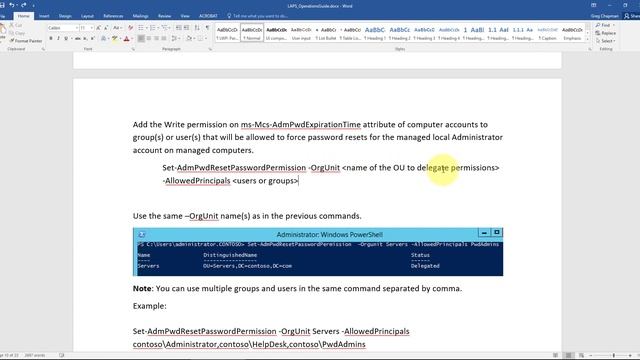Click the Numbering list icon
This screenshot has height=360, width=640.
153,28
